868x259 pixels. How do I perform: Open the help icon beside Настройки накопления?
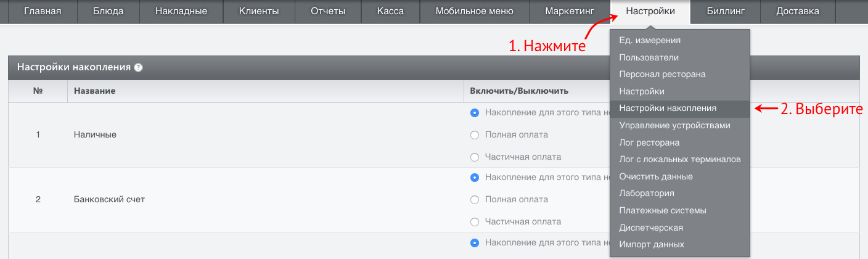(x=138, y=68)
